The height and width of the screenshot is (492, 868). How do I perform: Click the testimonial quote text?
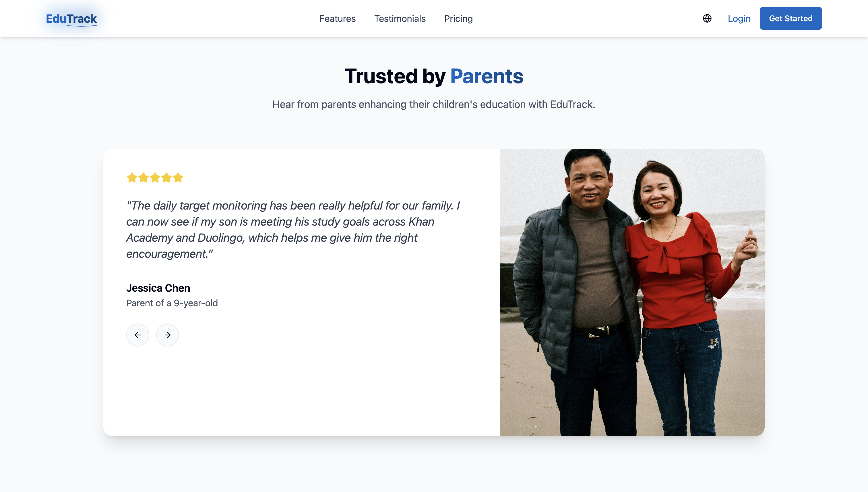click(292, 229)
